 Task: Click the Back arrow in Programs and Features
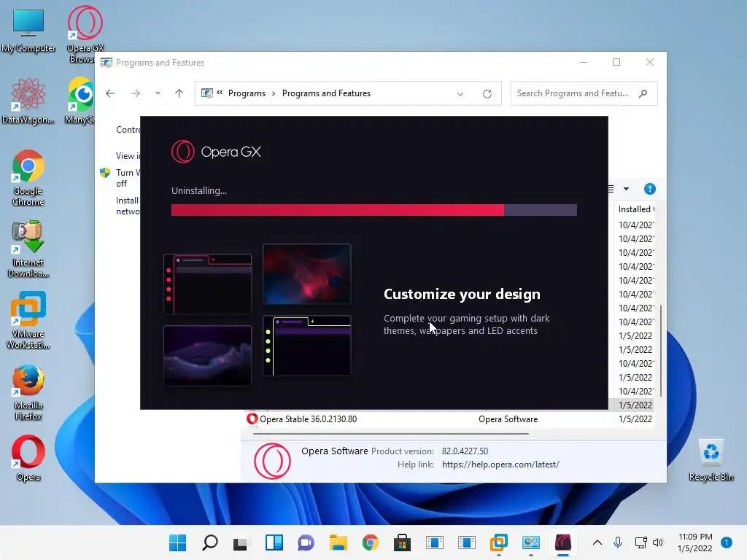pyautogui.click(x=110, y=93)
